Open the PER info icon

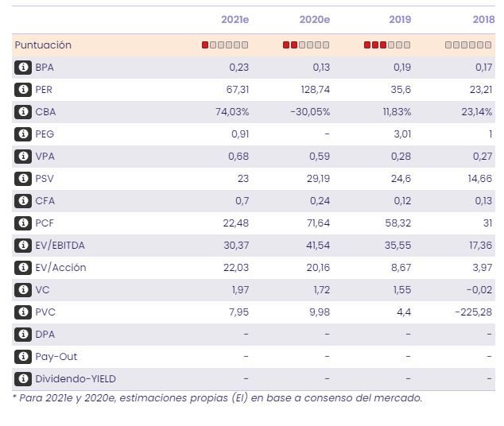[23, 90]
